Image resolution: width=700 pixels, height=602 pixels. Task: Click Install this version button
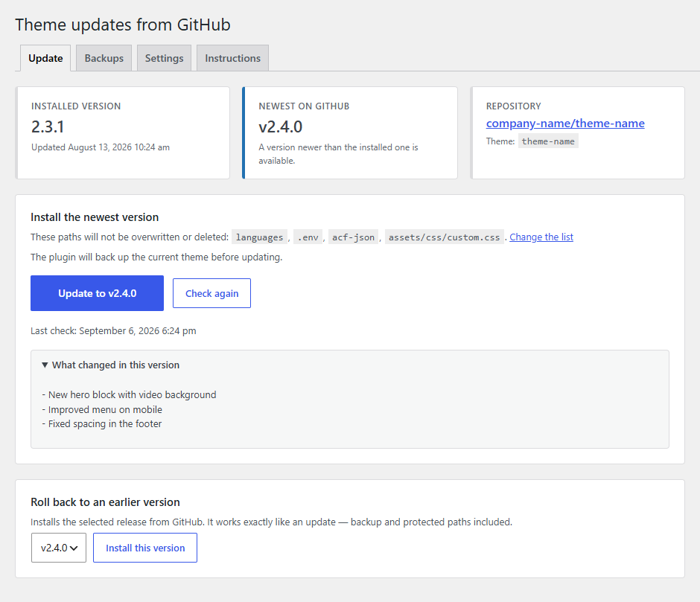[145, 548]
